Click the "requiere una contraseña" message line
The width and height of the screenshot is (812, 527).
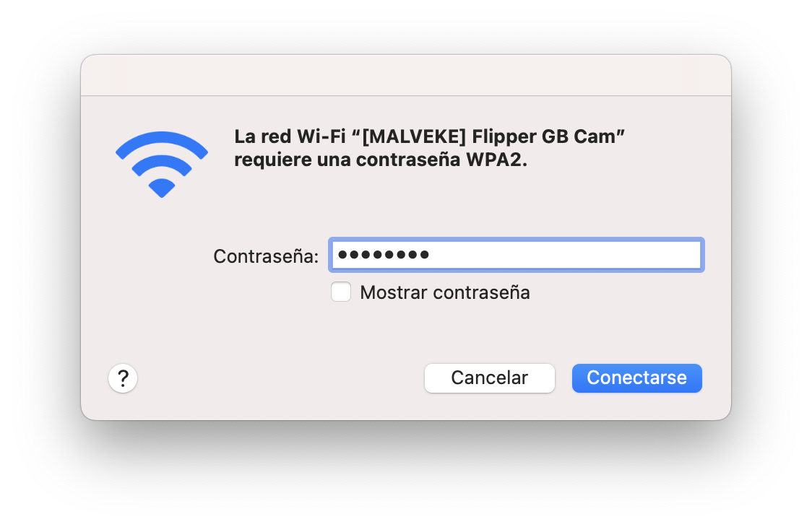pos(381,160)
